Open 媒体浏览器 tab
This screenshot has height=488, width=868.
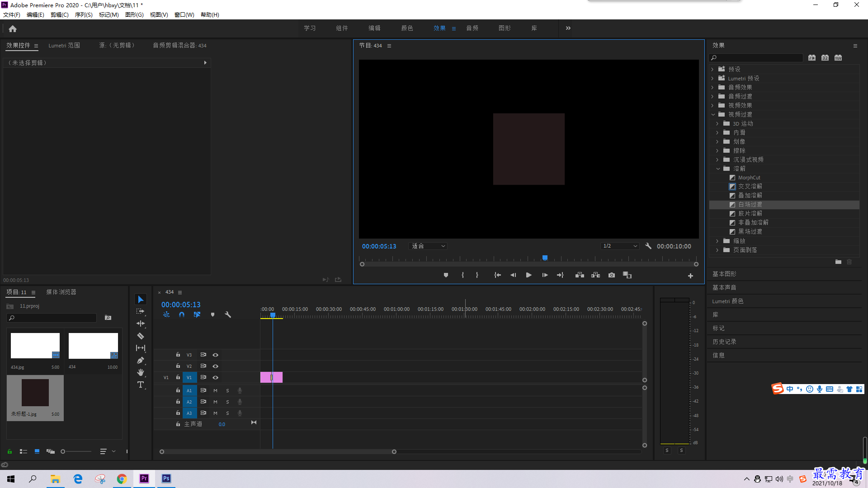[x=61, y=292]
